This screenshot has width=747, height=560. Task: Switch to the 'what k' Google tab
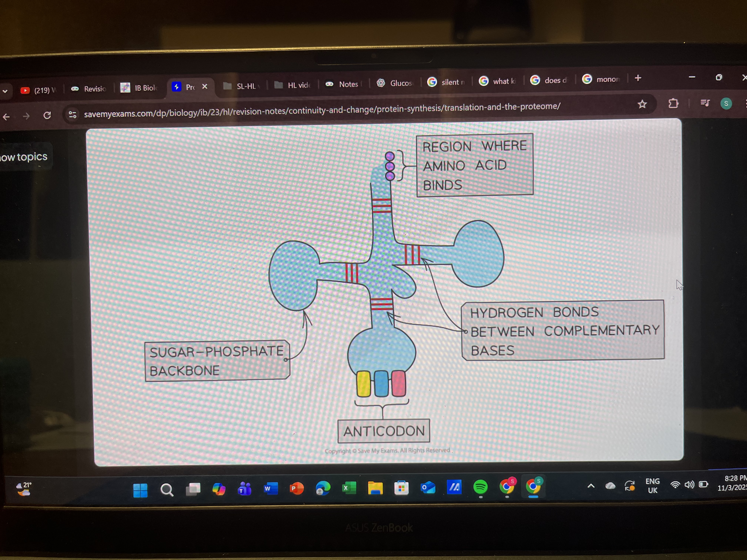[498, 81]
